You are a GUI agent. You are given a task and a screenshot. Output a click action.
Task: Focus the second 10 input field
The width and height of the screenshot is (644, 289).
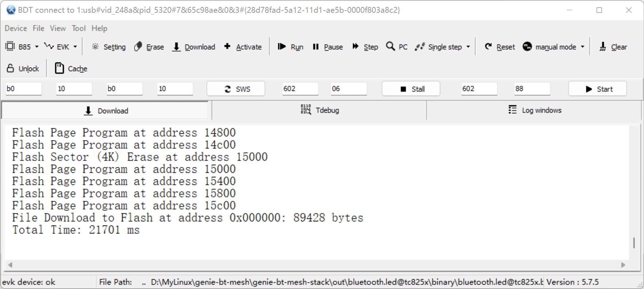[x=175, y=89]
